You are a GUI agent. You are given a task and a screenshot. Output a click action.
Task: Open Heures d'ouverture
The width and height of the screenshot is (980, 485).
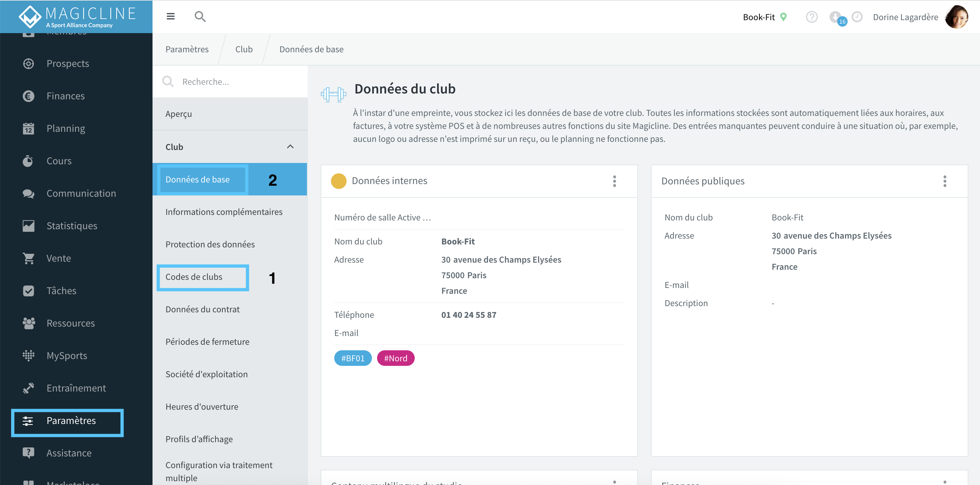pyautogui.click(x=230, y=406)
